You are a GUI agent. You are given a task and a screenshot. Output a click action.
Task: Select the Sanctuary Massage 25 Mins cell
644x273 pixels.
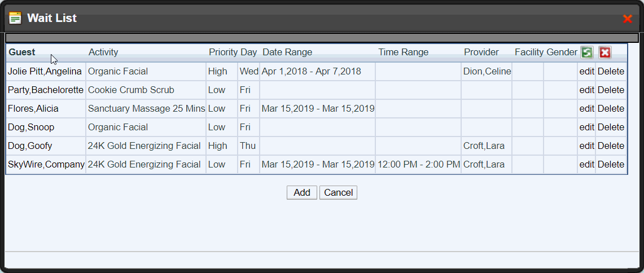pos(146,109)
